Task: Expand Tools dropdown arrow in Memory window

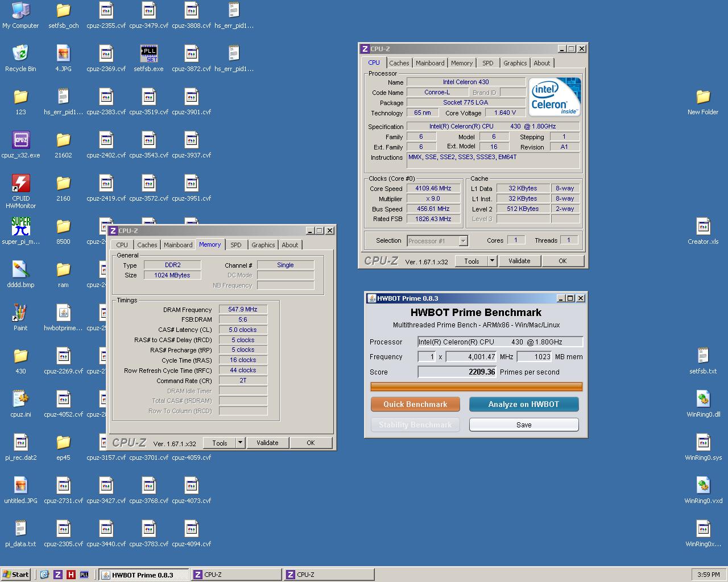Action: click(x=241, y=443)
